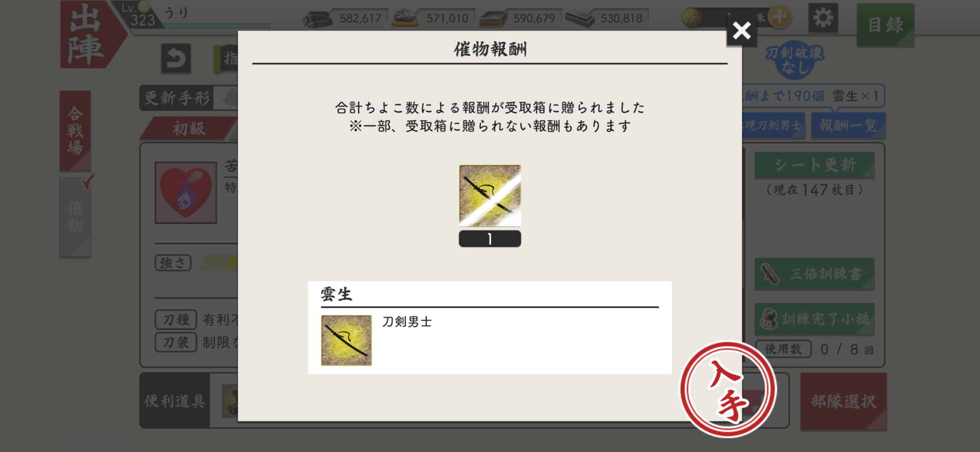Use the 三倍訓練書 scroll item
Screen dimensions: 980x452
click(x=814, y=274)
